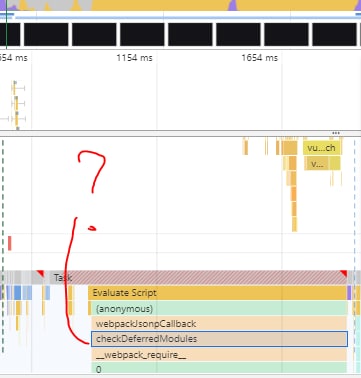Select the long Task bar

(198, 277)
